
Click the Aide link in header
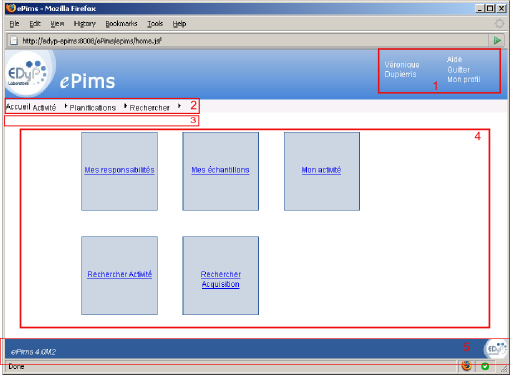(454, 59)
